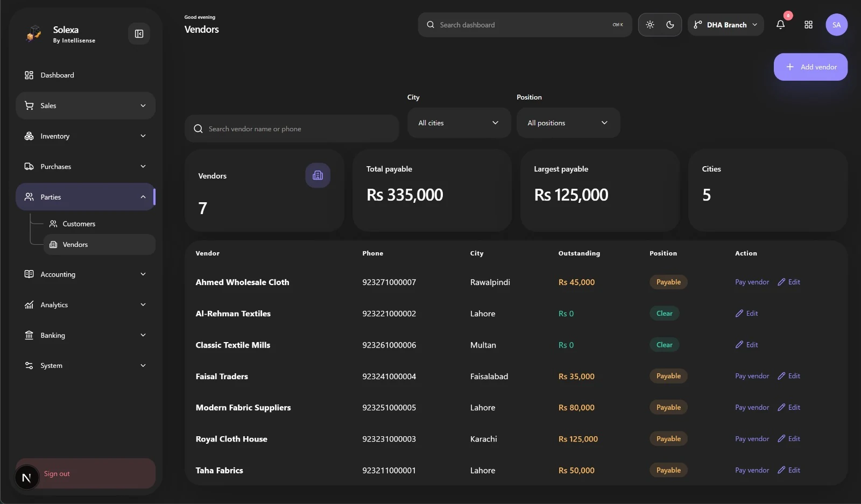Pay vendor for Ahmed Wholesale Cloth
The width and height of the screenshot is (861, 504).
(x=752, y=282)
